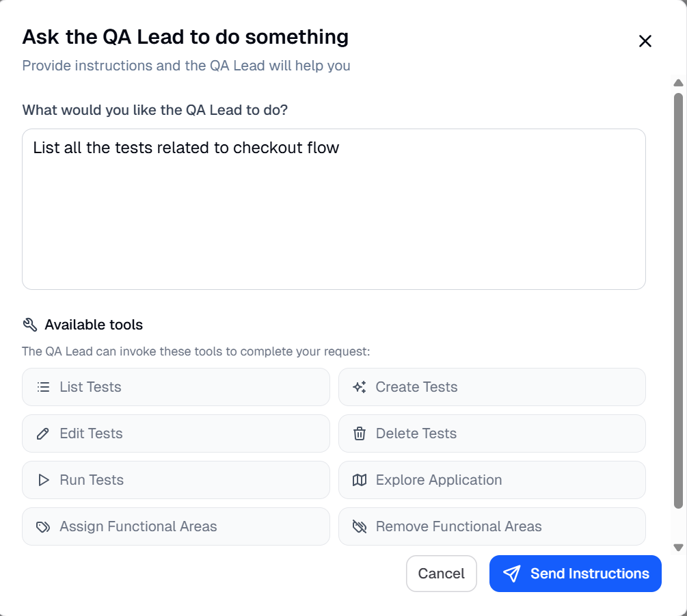The image size is (687, 616).
Task: Click the Create Tests sparkles icon
Action: 359,387
